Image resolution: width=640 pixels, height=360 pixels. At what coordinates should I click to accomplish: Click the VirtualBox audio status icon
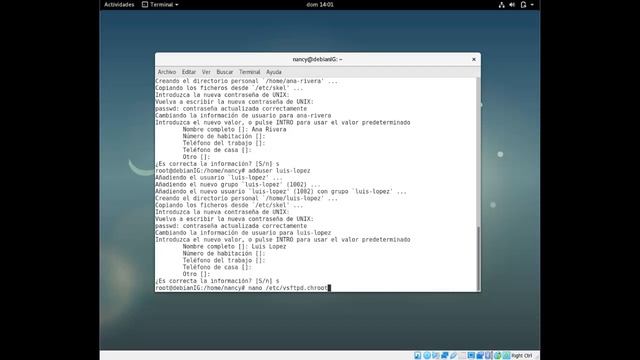click(436, 356)
